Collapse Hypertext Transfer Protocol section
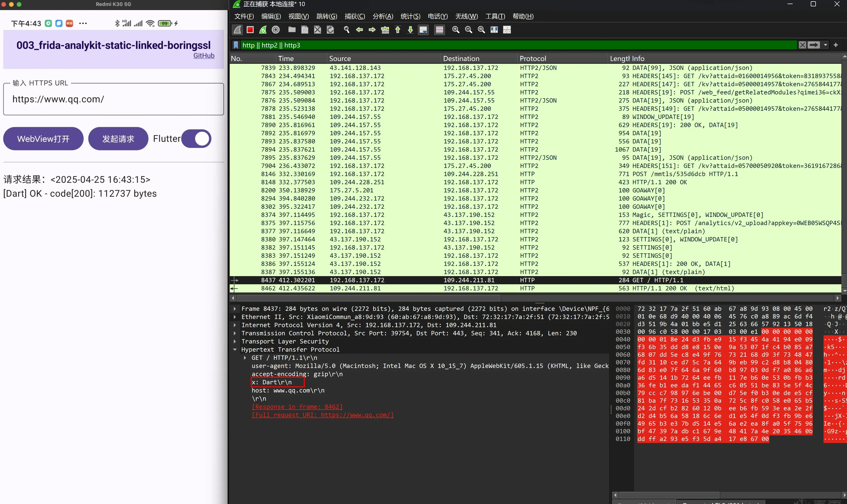Screen dimensions: 847x504 pyautogui.click(x=235, y=349)
